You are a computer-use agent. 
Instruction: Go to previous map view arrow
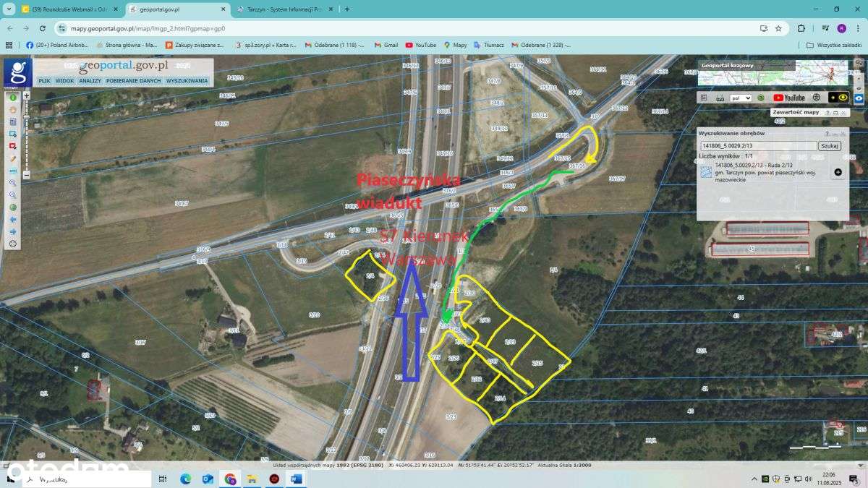[13, 219]
